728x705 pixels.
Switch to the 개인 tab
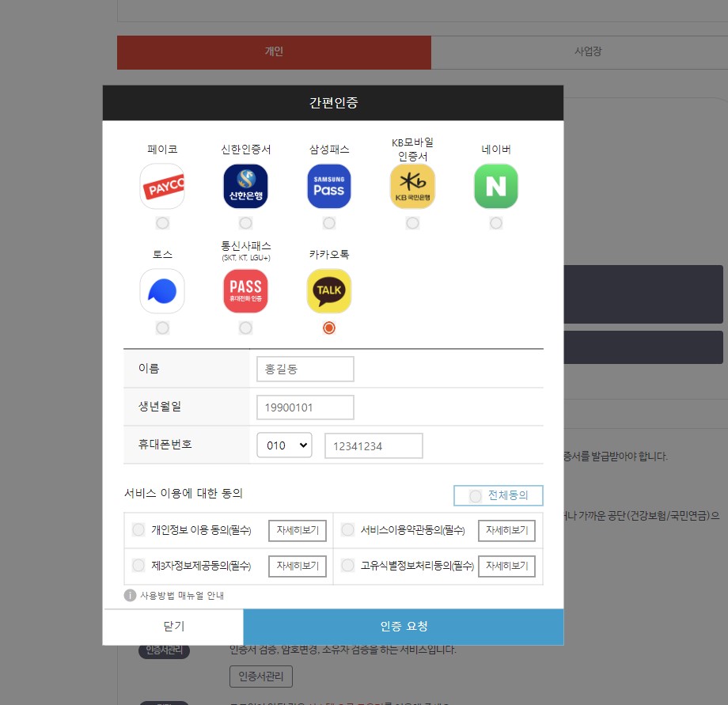tap(274, 52)
